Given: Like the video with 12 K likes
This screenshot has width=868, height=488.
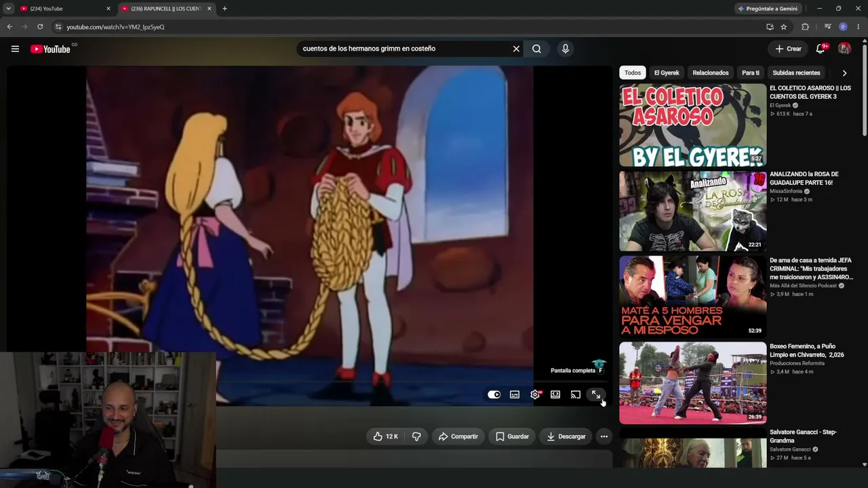Looking at the screenshot, I should 386,436.
